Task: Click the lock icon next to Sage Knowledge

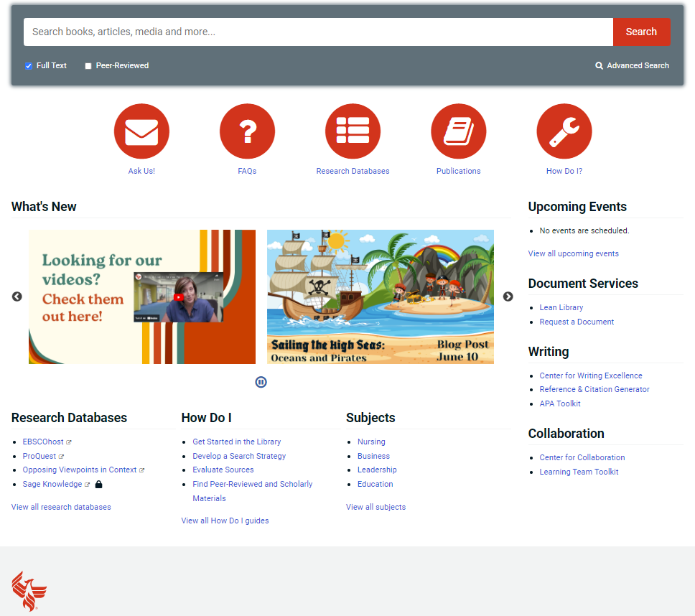Action: click(x=98, y=484)
